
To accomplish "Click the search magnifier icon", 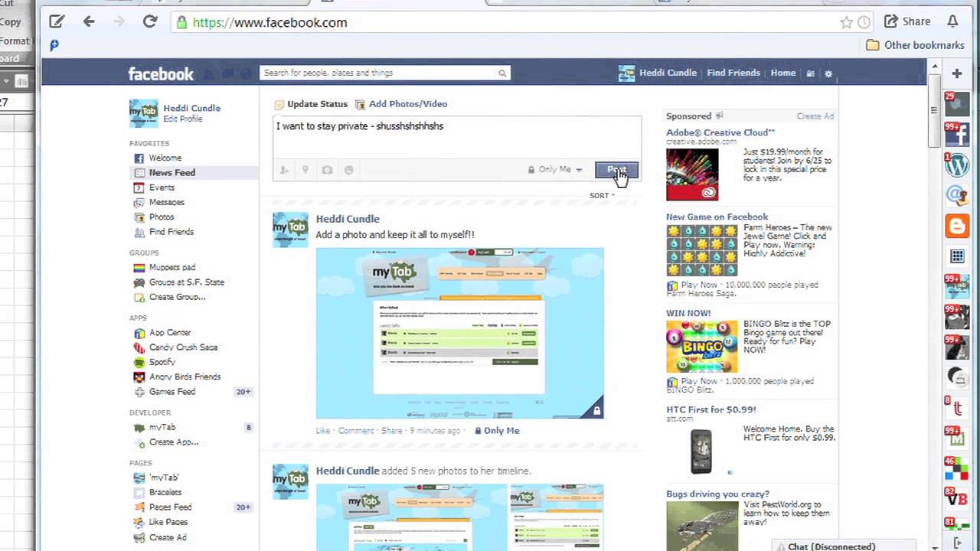I will (x=502, y=73).
